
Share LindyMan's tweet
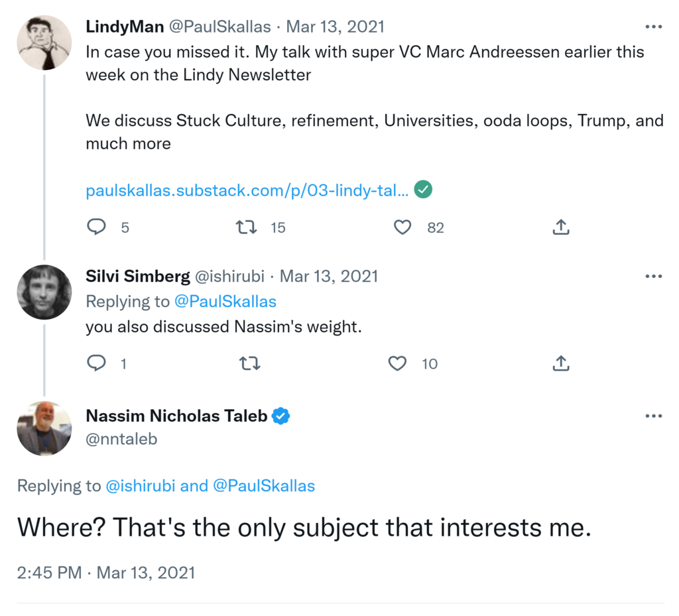pyautogui.click(x=561, y=227)
